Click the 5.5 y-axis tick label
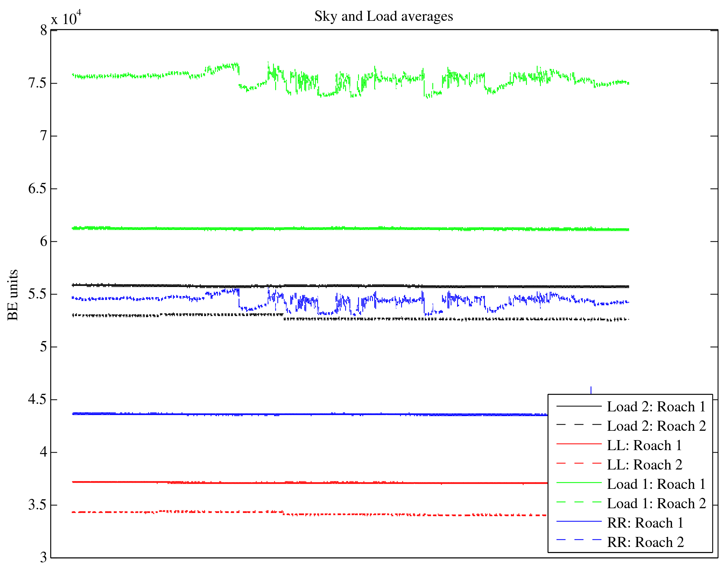Image resolution: width=728 pixels, height=571 pixels. (x=38, y=294)
